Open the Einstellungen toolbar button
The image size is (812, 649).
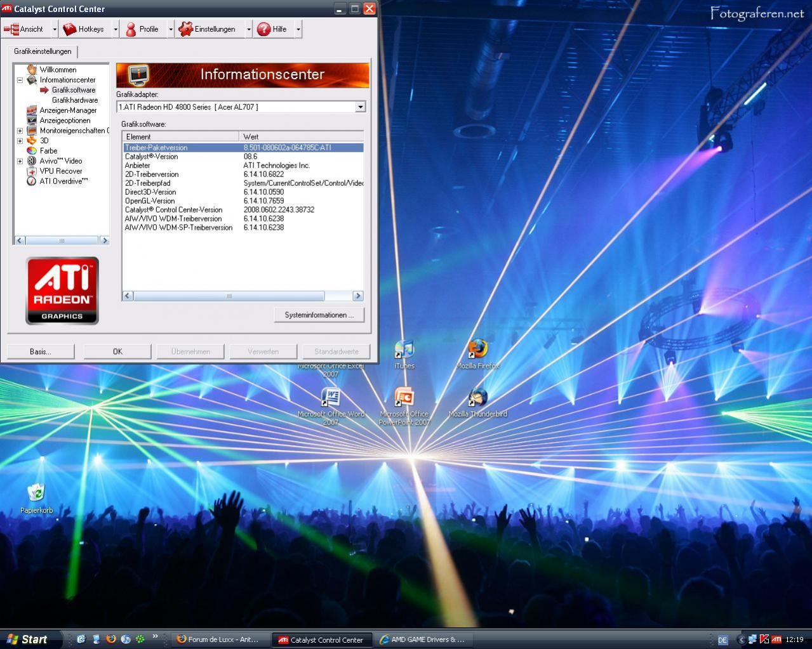[210, 29]
